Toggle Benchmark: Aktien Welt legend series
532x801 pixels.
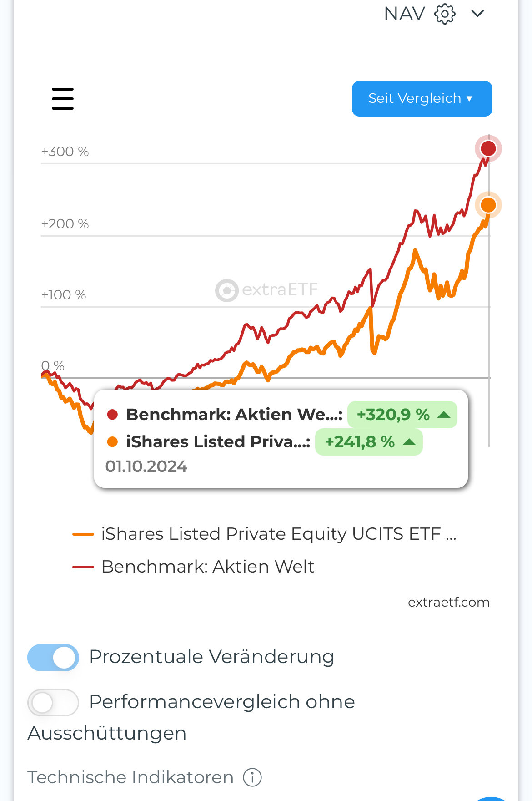[x=208, y=567]
